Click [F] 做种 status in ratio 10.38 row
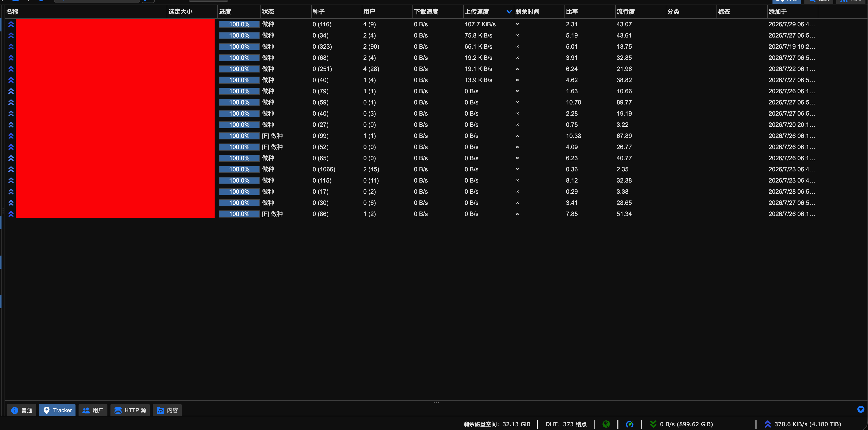Image resolution: width=868 pixels, height=430 pixels. 272,136
